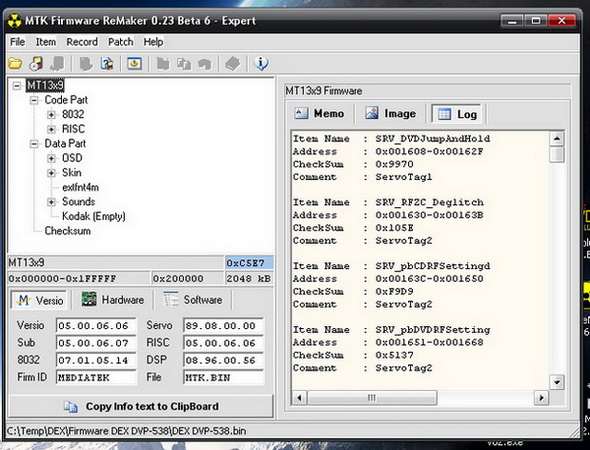Click the grayed book toolbar icon
Viewport: 590px width, 450px height.
[x=233, y=64]
